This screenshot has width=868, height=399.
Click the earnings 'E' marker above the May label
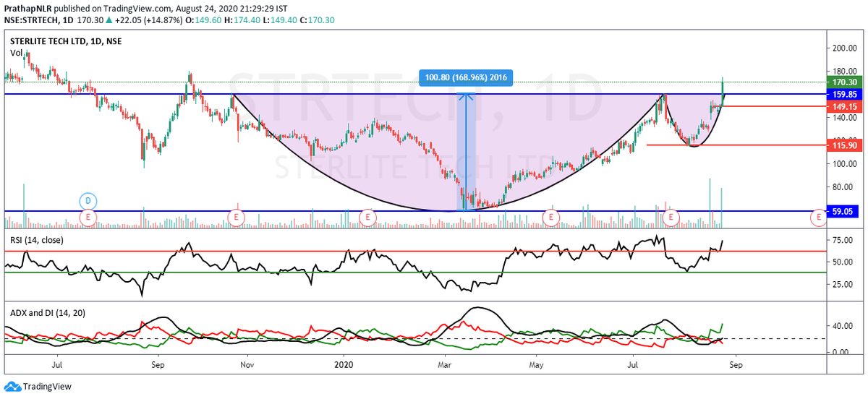(x=551, y=216)
